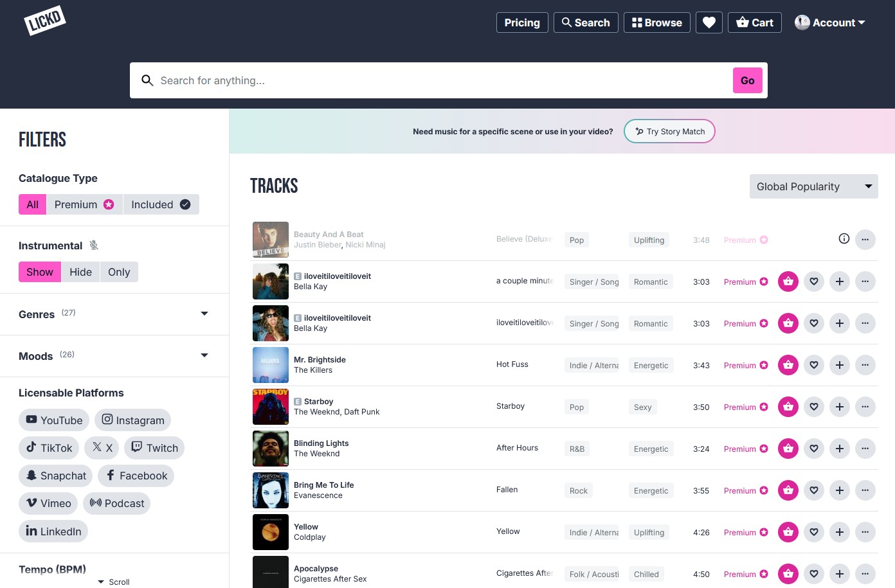Add Starboy to cart

click(788, 407)
